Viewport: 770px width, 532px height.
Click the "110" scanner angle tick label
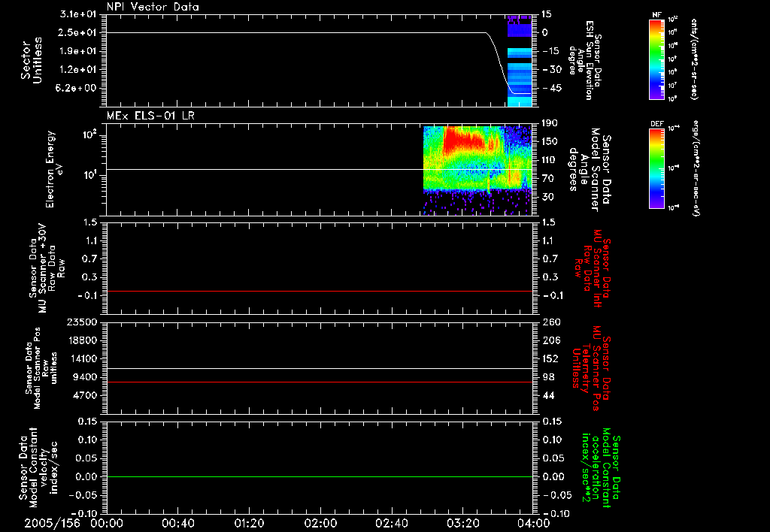coord(550,160)
